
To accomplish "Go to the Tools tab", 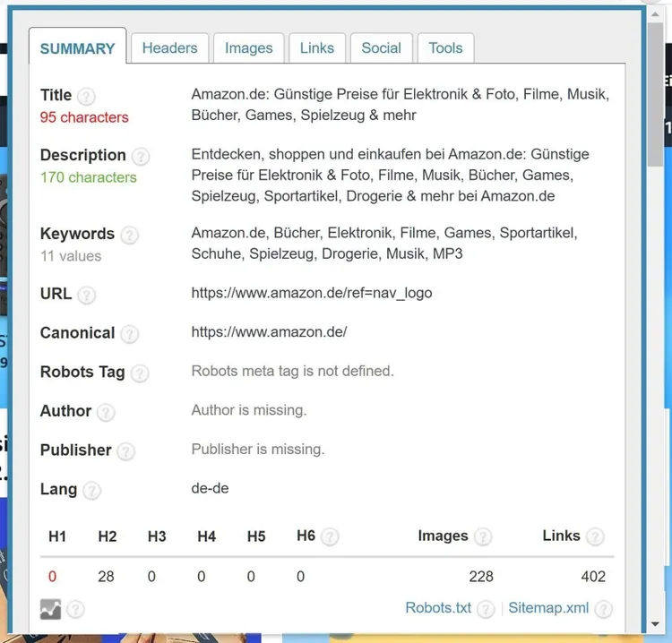I will point(445,48).
